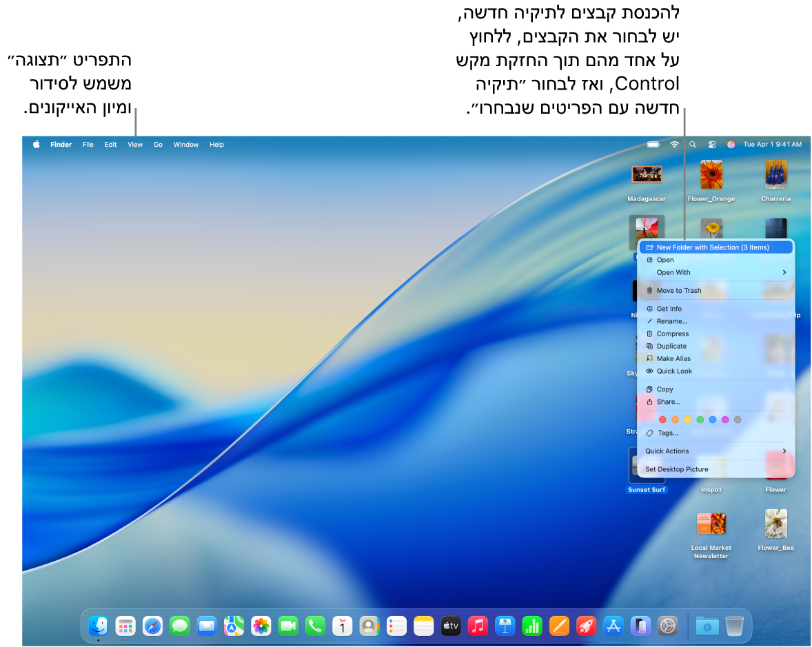812x647 pixels.
Task: Open the Trash in the Dock
Action: pyautogui.click(x=735, y=626)
